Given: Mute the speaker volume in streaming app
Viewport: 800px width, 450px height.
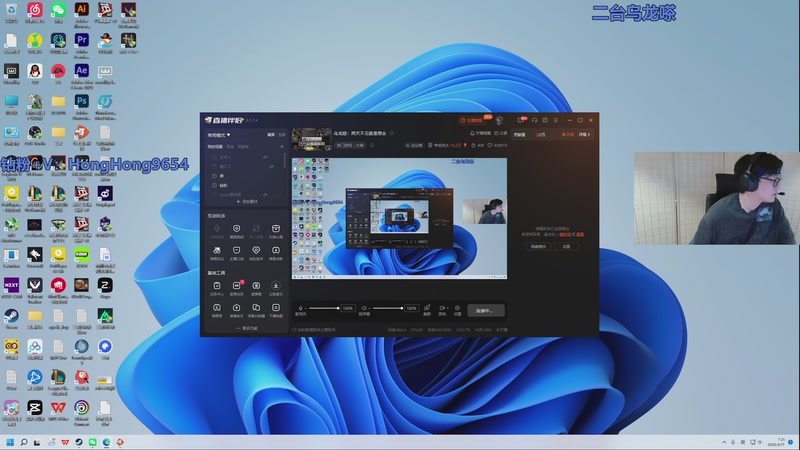Looking at the screenshot, I should point(366,309).
